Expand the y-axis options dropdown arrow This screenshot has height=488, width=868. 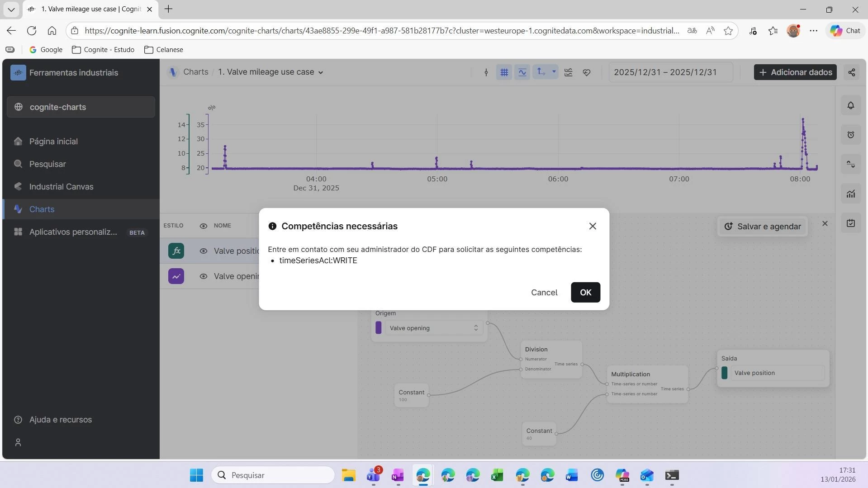pyautogui.click(x=554, y=71)
